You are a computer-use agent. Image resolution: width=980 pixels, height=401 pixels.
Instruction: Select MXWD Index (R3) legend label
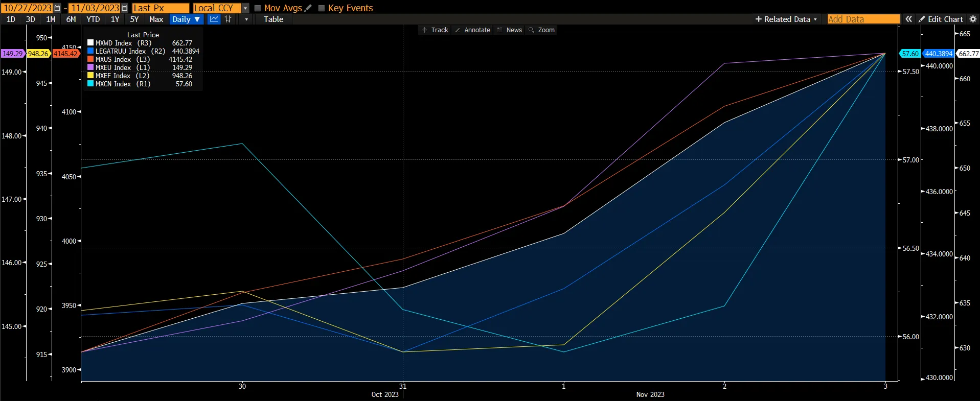(x=124, y=43)
